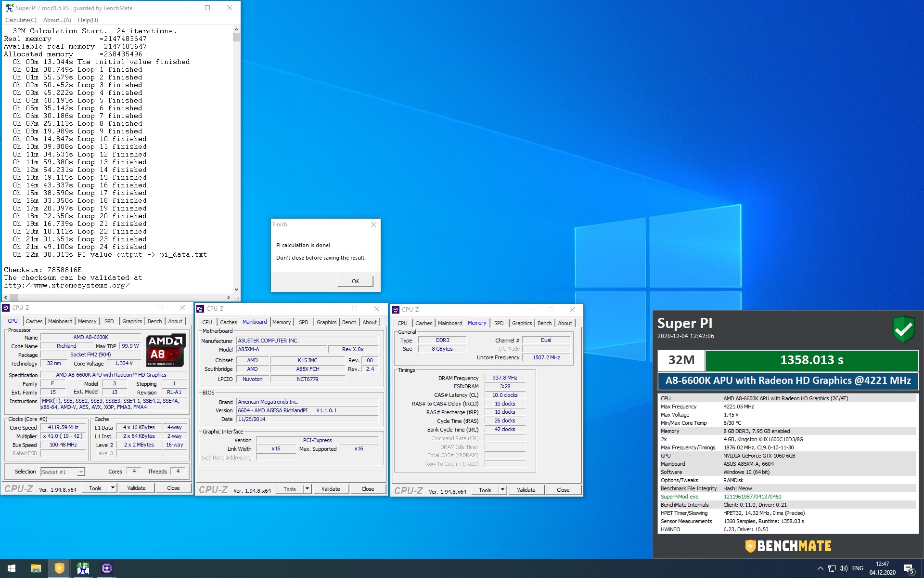The height and width of the screenshot is (578, 924).
Task: Click the AMD A8 logo in CPU-Z
Action: [x=166, y=350]
